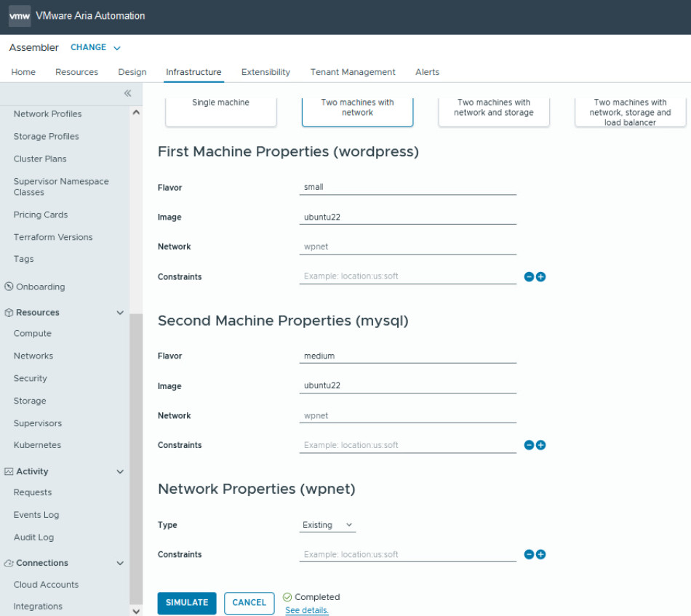Choose Two machines with network and storage card

coord(494,112)
